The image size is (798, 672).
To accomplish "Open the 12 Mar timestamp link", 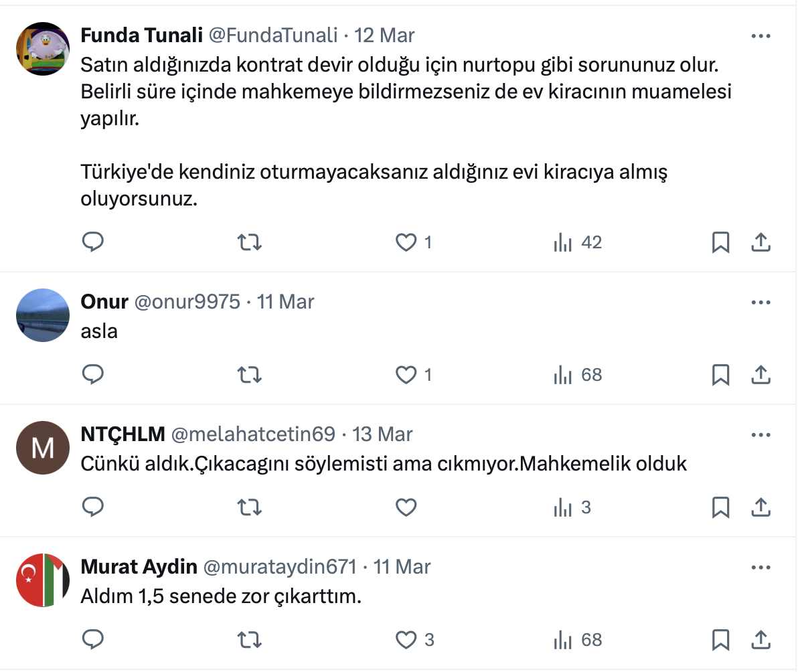I will tap(384, 35).
